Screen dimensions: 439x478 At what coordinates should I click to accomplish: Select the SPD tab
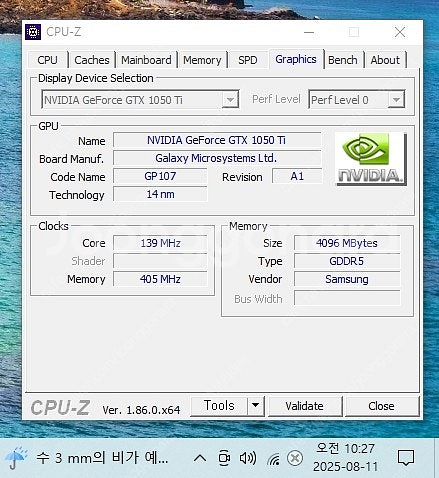[247, 60]
